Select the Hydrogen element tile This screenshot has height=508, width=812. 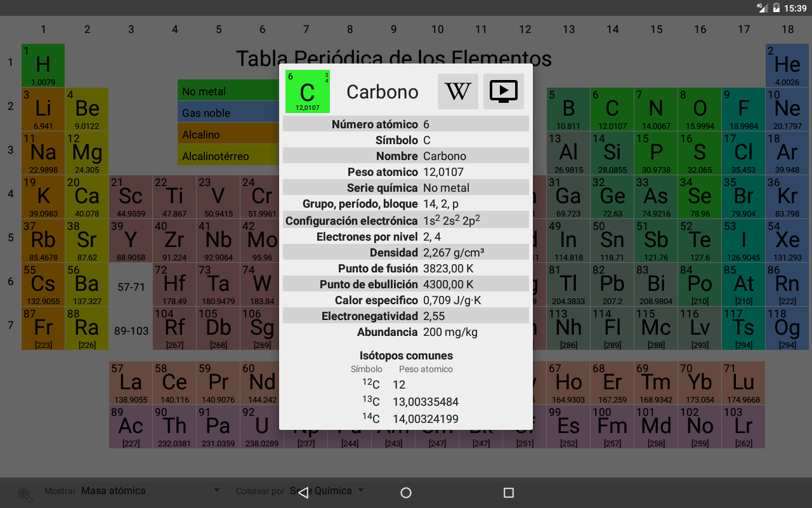43,65
